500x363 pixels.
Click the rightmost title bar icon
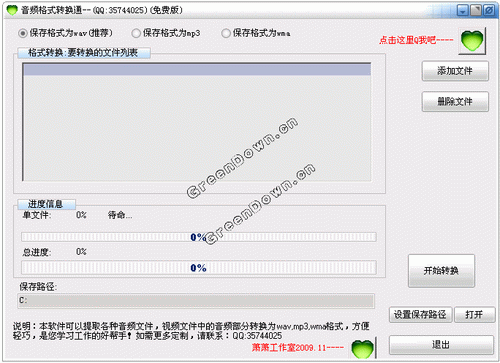click(x=489, y=11)
